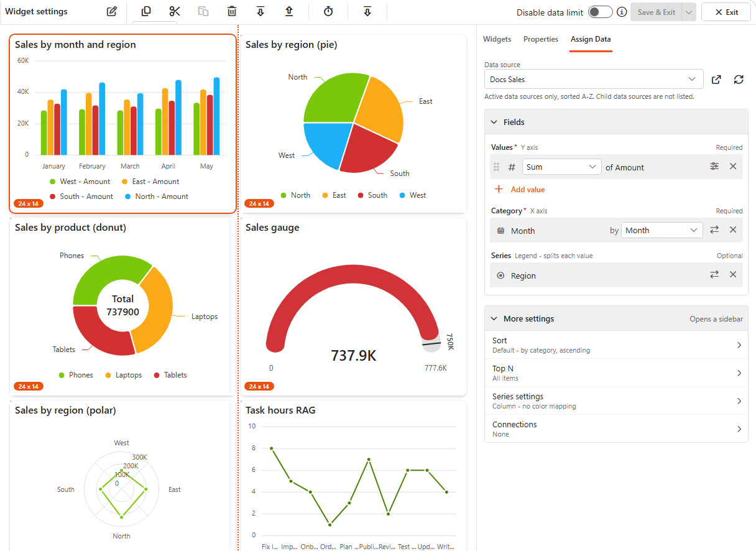The height and width of the screenshot is (551, 756).
Task: Switch to the Properties tab
Action: (541, 39)
